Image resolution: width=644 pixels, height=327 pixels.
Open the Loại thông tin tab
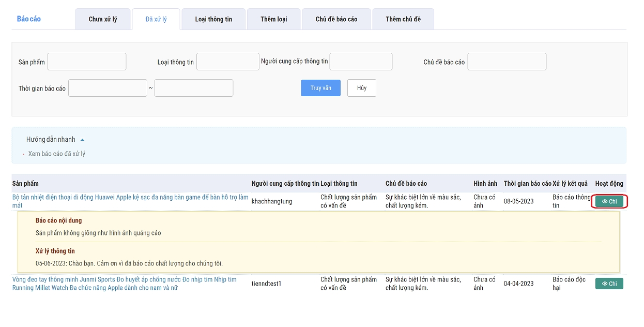[213, 19]
